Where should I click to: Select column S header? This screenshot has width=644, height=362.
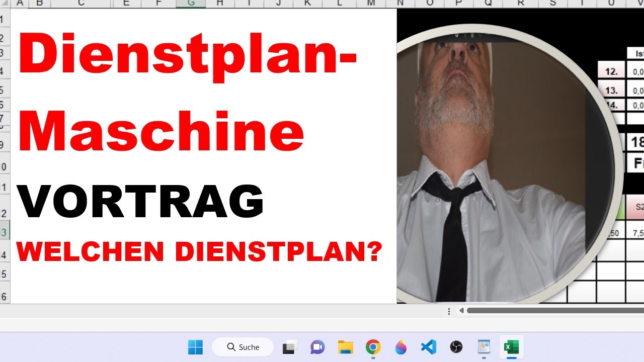[x=553, y=4]
